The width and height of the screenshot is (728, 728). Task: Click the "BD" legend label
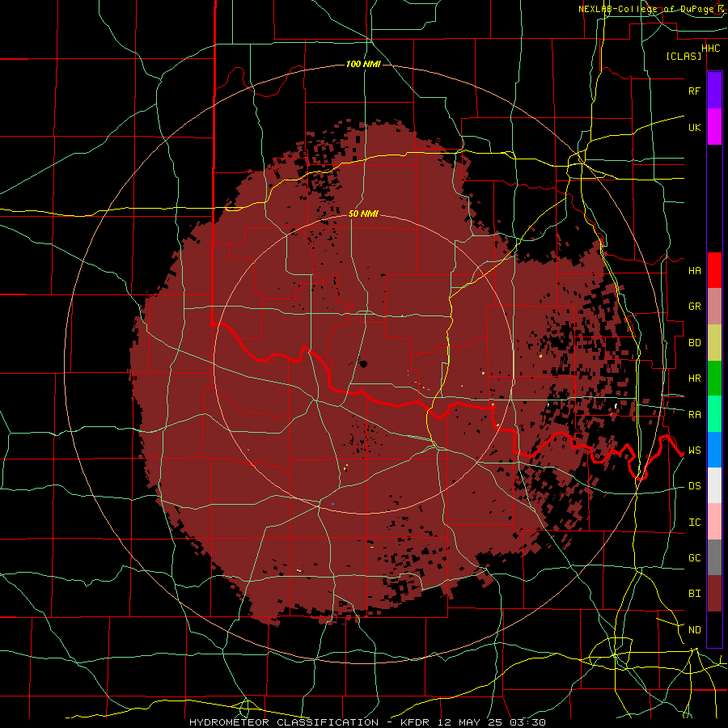[x=694, y=343]
